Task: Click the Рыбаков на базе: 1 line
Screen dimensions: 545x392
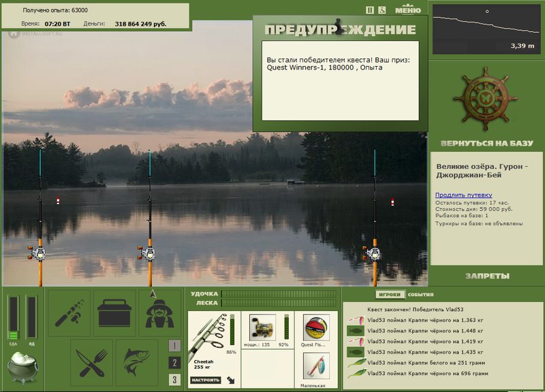Action: click(462, 216)
